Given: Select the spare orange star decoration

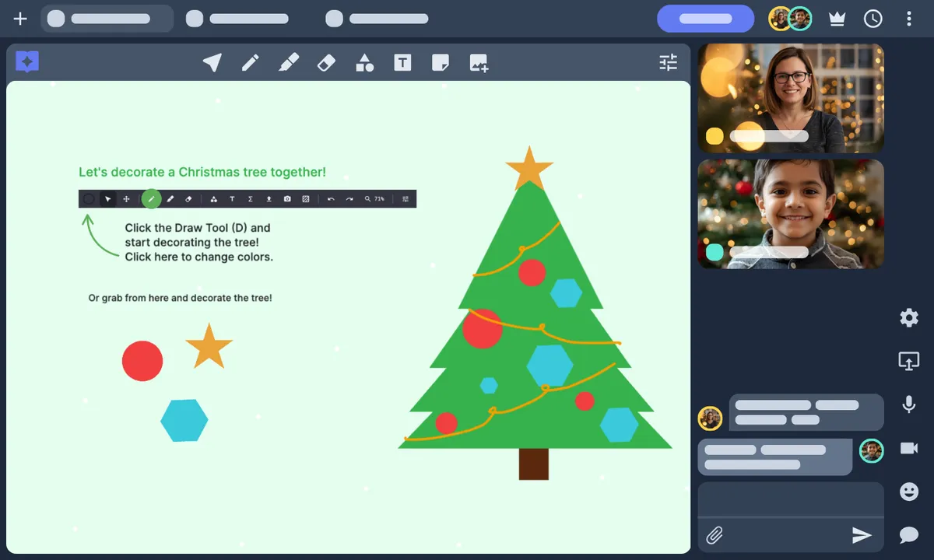Looking at the screenshot, I should click(209, 347).
